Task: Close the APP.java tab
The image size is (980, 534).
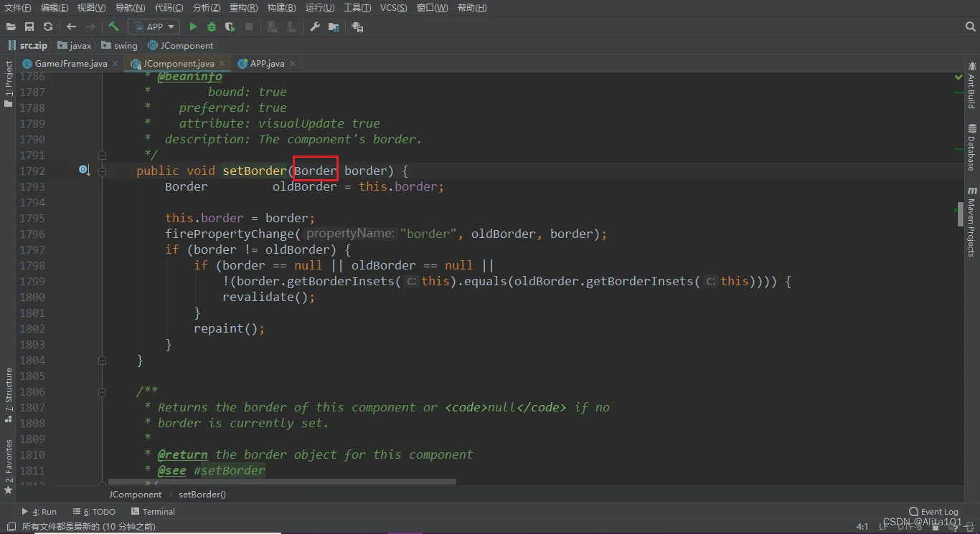Action: click(292, 64)
